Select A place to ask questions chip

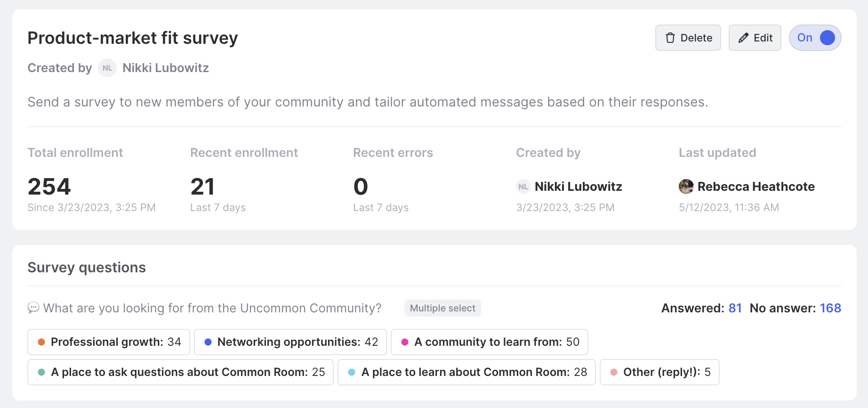tap(181, 372)
